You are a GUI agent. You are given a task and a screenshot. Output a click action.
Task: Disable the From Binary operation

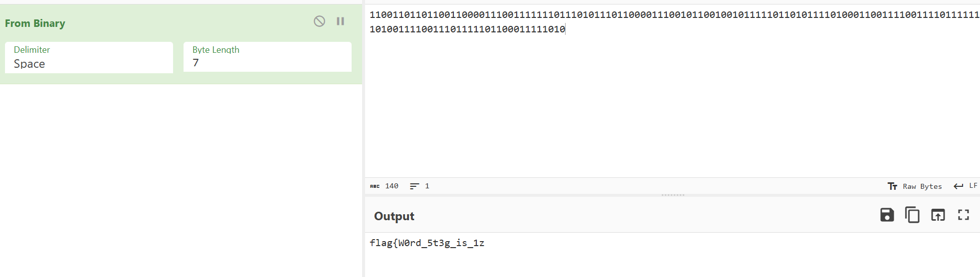319,21
